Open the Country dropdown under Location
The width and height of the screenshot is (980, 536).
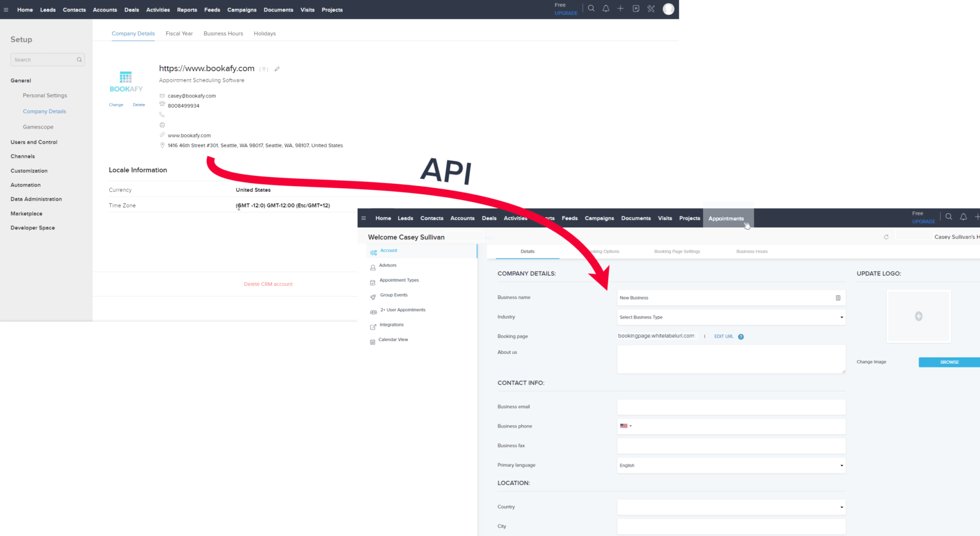pos(731,507)
